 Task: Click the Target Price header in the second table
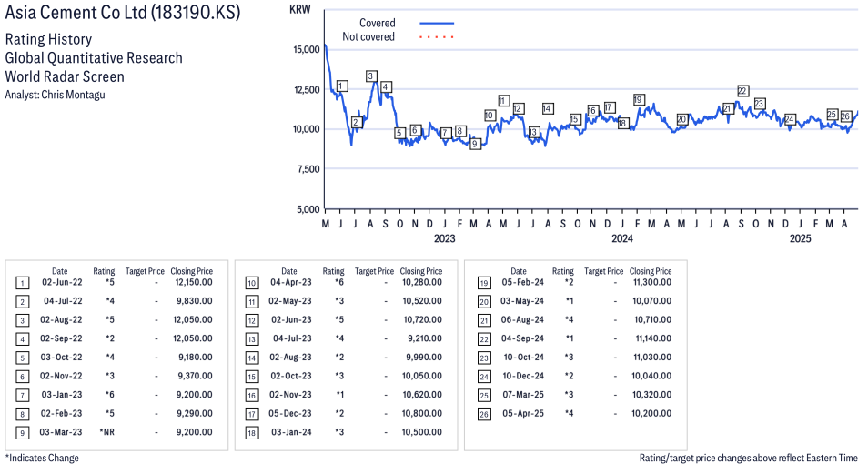click(x=374, y=271)
